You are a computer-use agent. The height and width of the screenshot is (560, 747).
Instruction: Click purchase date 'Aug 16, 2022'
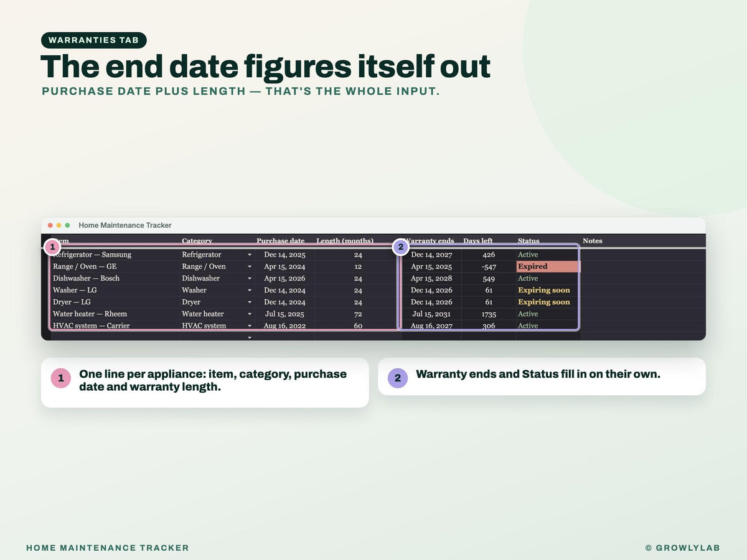284,325
